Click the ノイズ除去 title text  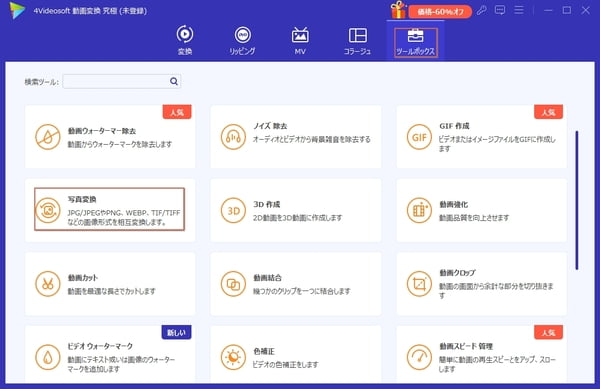pos(270,126)
